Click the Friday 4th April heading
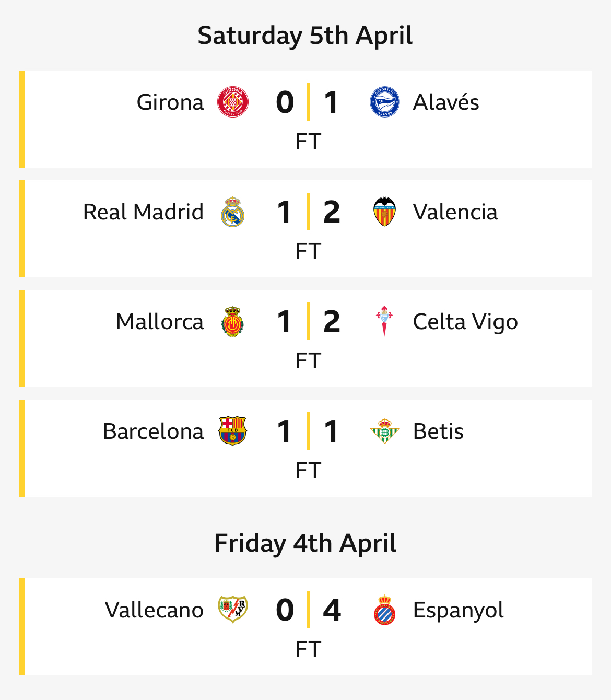 (x=305, y=543)
